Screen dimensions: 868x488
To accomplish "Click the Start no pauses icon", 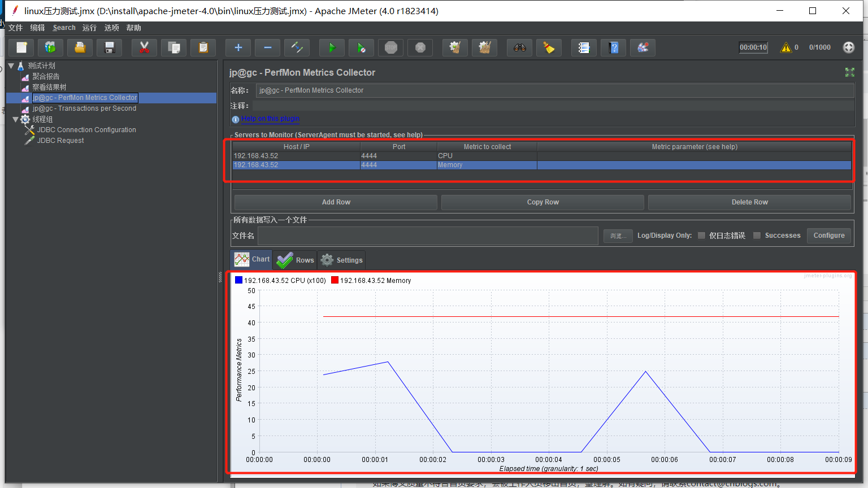I will click(362, 48).
